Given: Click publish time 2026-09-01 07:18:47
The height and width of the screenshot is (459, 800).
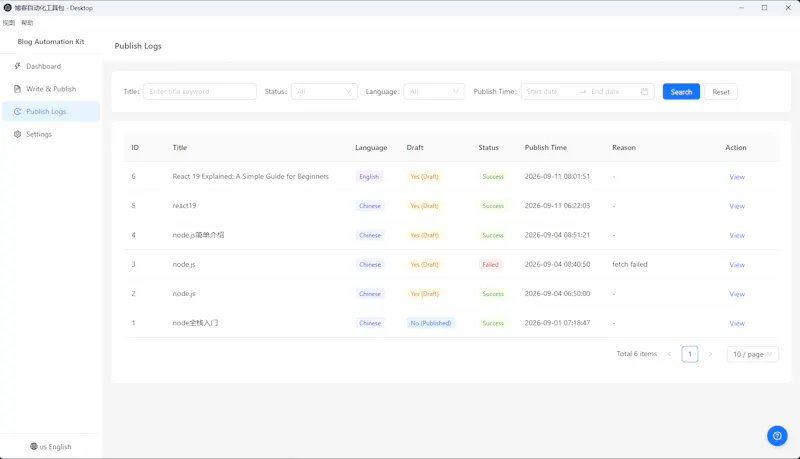Looking at the screenshot, I should point(557,323).
